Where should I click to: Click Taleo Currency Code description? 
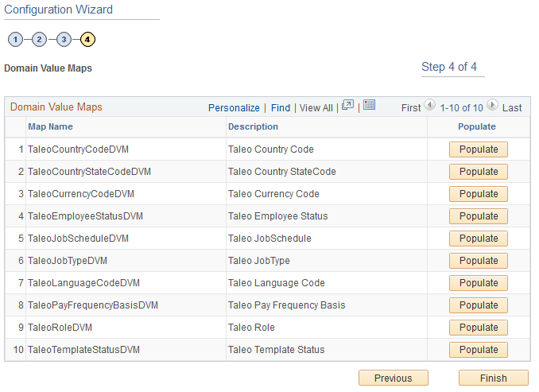(x=273, y=194)
